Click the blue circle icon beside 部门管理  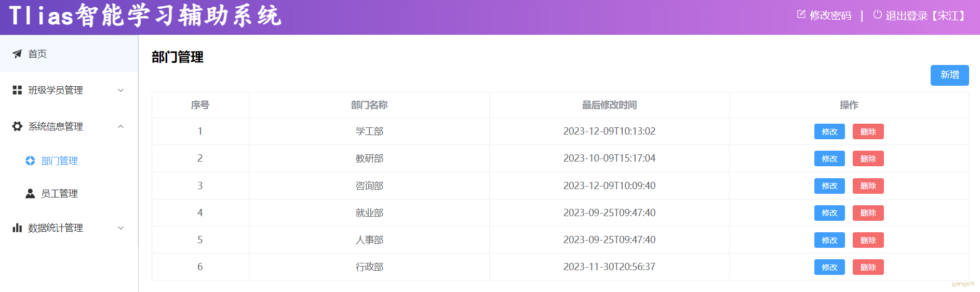(30, 161)
